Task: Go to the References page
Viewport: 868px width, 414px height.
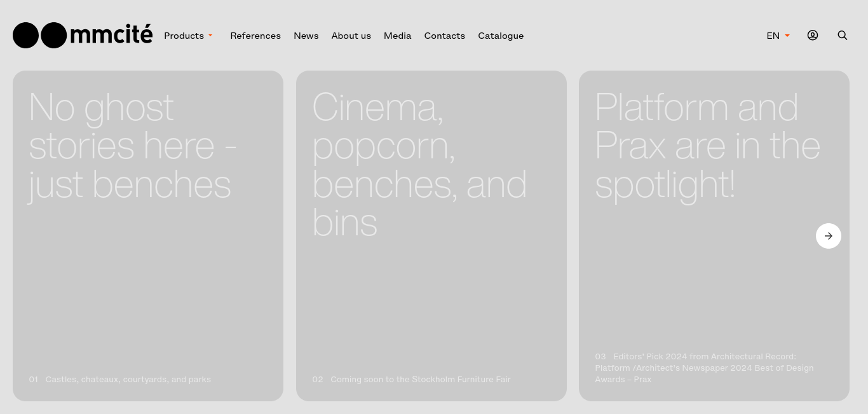Action: [255, 36]
